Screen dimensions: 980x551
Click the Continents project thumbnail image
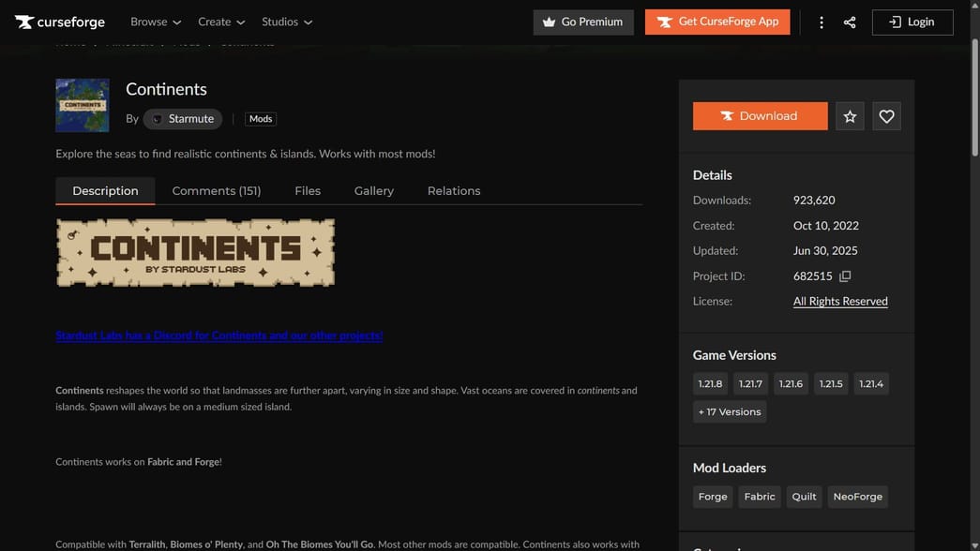(82, 105)
